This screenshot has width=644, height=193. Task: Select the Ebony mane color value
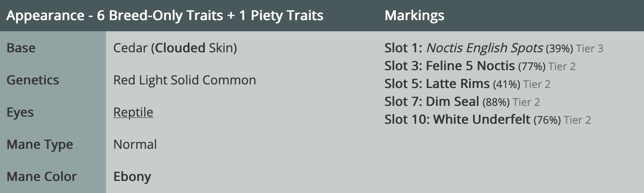(x=132, y=177)
